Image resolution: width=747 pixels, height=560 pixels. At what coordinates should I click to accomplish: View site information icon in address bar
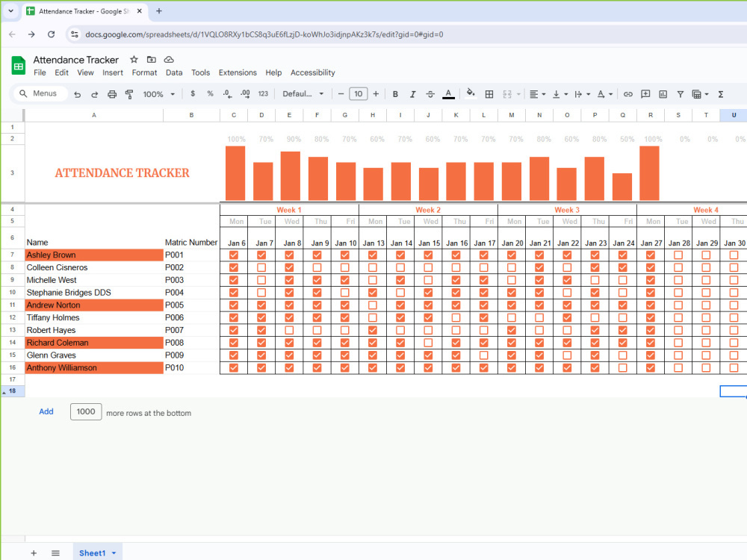[x=74, y=34]
